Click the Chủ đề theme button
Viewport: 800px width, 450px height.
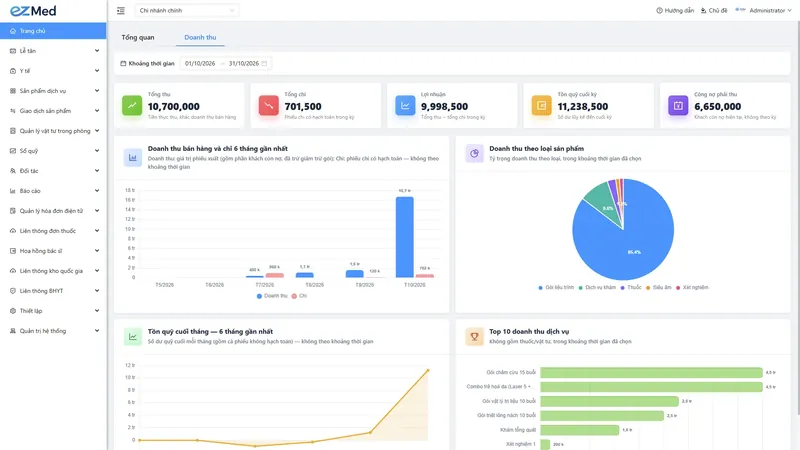tap(714, 10)
